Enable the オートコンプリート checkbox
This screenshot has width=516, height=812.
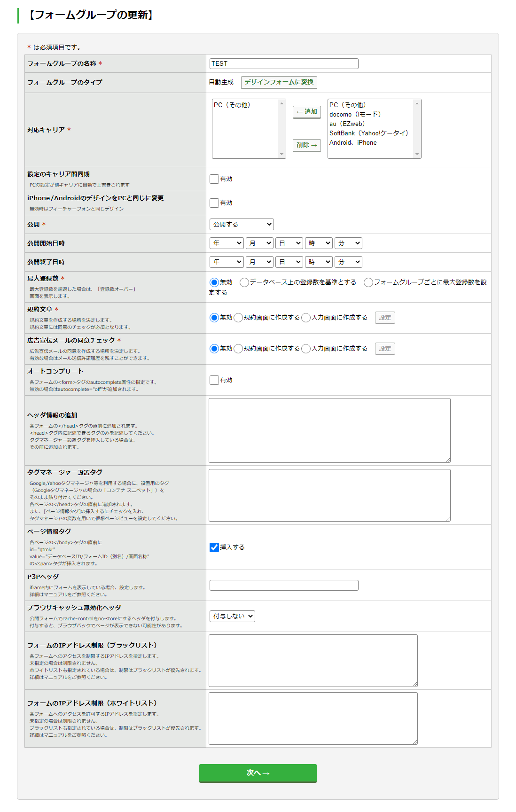point(214,380)
